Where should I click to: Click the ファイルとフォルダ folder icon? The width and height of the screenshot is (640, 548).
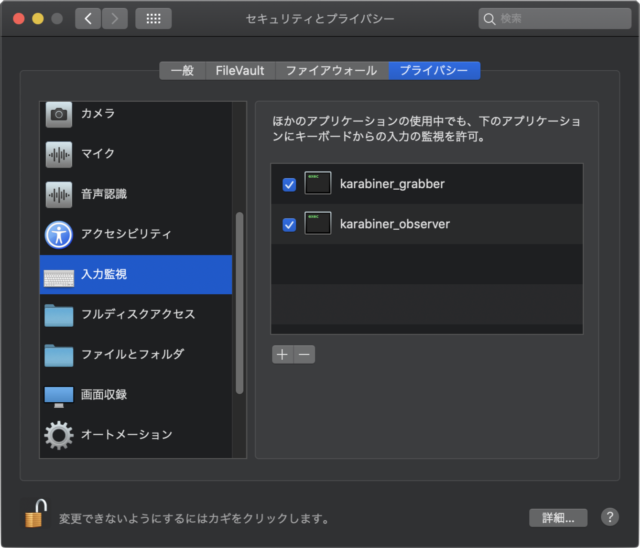pos(59,355)
